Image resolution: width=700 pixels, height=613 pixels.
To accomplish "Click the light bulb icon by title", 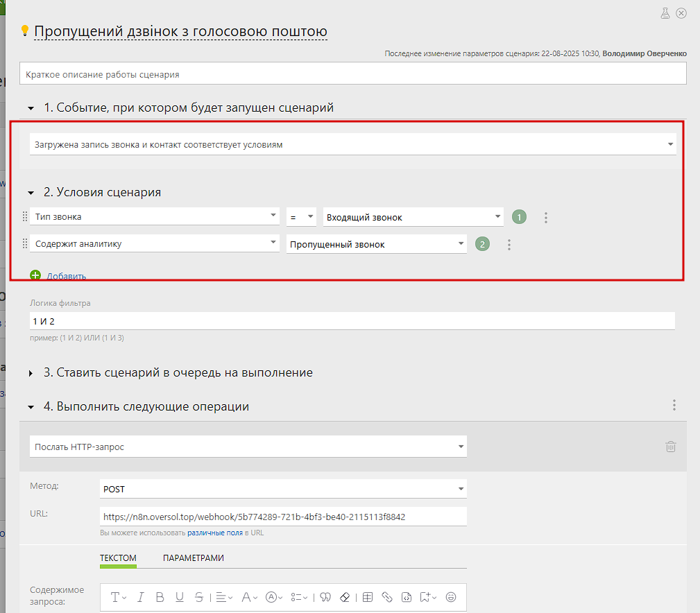I will click(x=25, y=31).
